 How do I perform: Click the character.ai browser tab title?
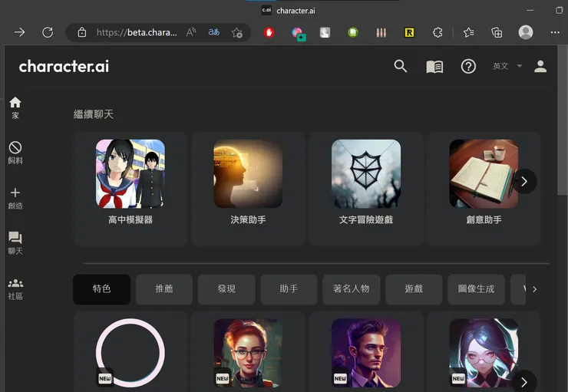[296, 11]
